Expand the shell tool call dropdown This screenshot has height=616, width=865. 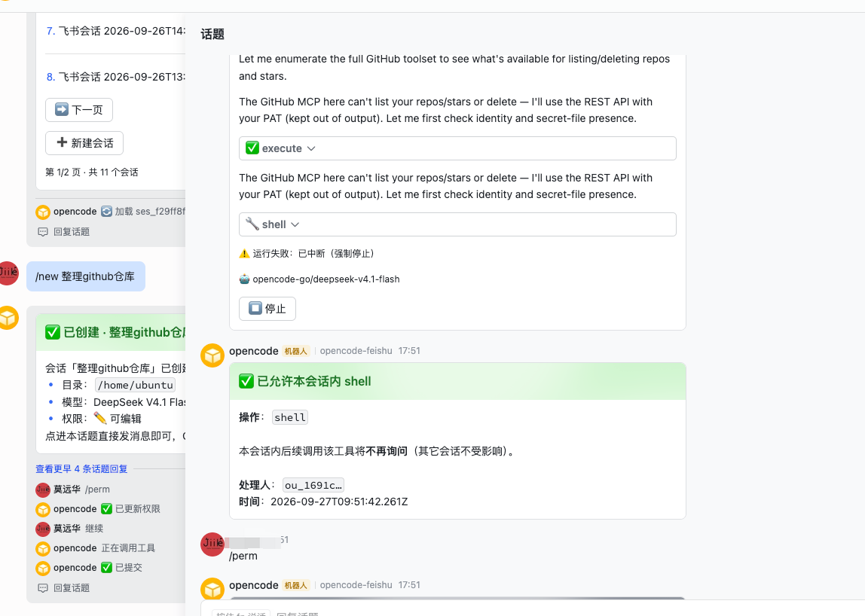click(457, 224)
